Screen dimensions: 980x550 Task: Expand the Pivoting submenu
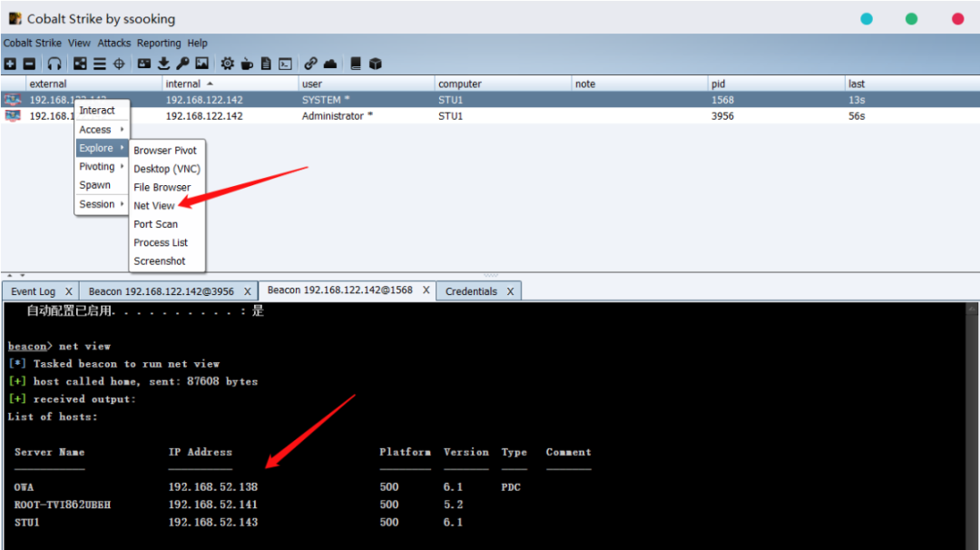[x=102, y=166]
